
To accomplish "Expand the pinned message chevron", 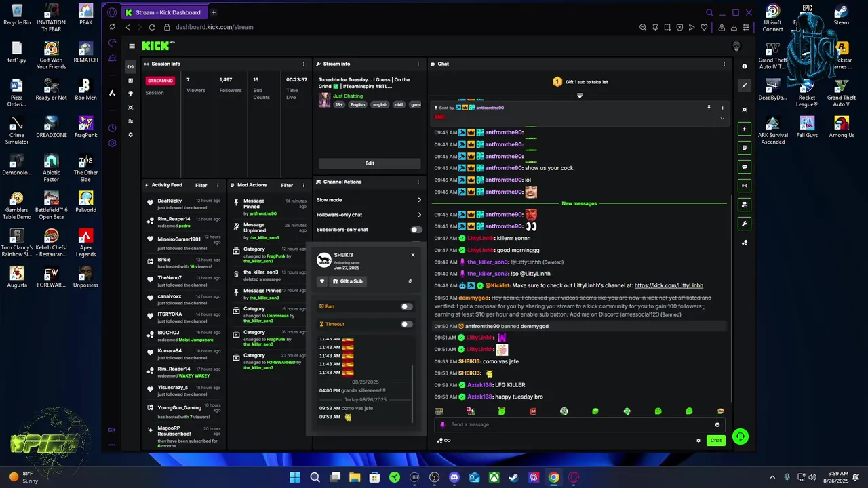I will click(722, 119).
